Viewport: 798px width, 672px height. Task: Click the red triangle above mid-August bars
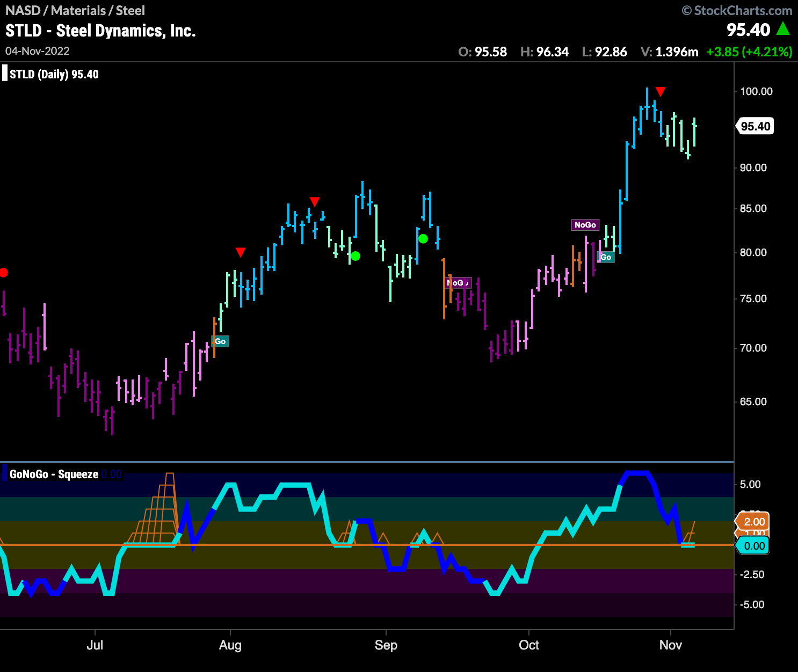coord(315,202)
